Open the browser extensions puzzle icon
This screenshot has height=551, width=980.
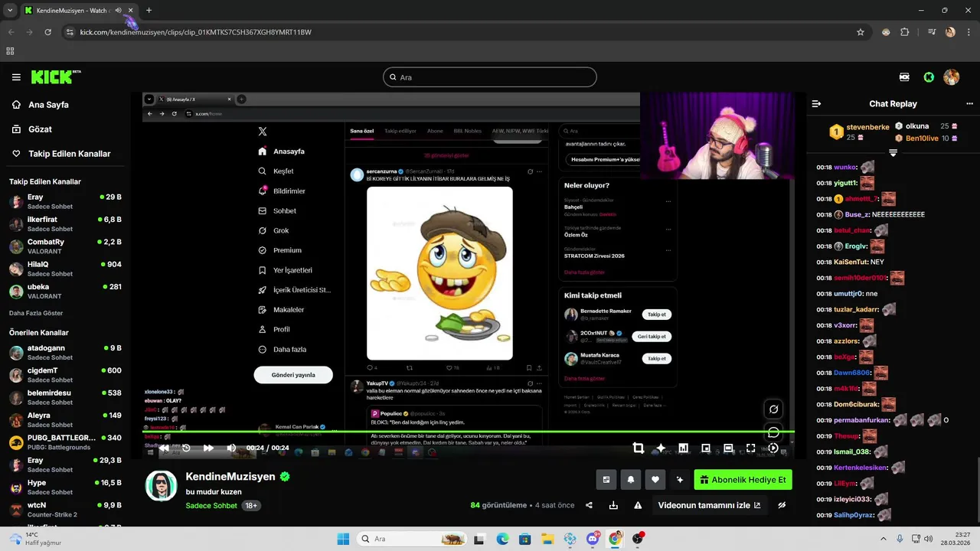pyautogui.click(x=905, y=32)
